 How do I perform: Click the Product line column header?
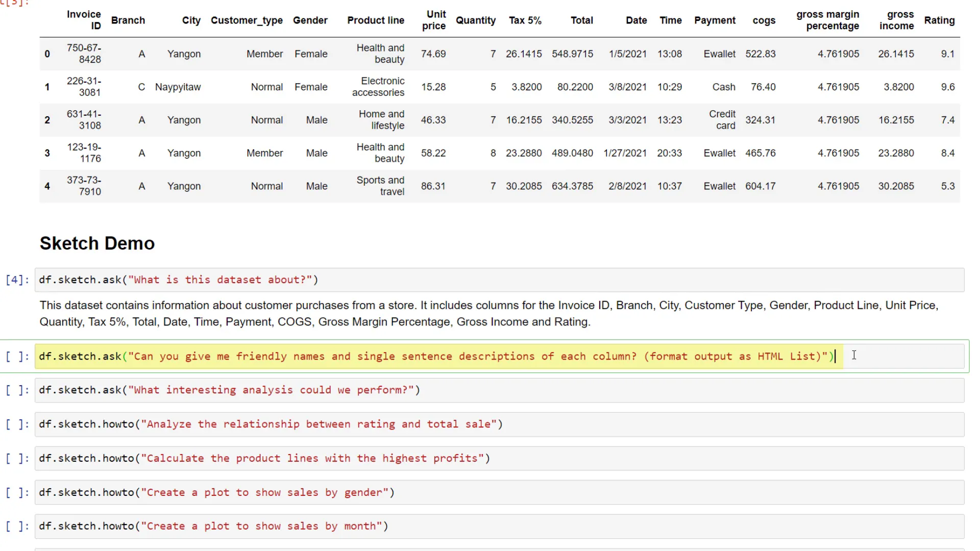click(376, 20)
